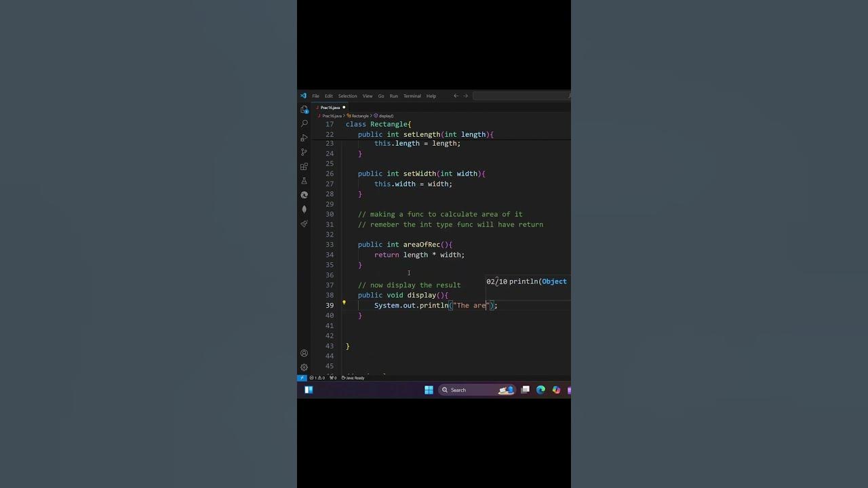Click on setWidth method name
The height and width of the screenshot is (488, 868).
pos(420,174)
